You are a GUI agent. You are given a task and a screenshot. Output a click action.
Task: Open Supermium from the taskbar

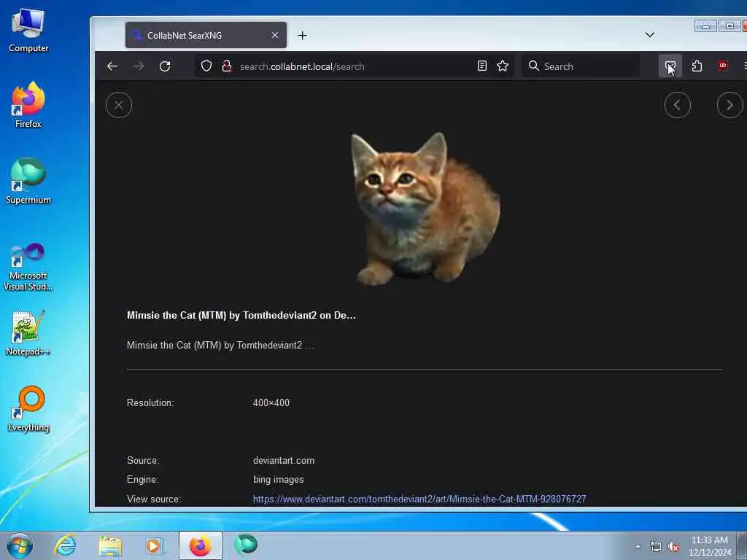(246, 545)
